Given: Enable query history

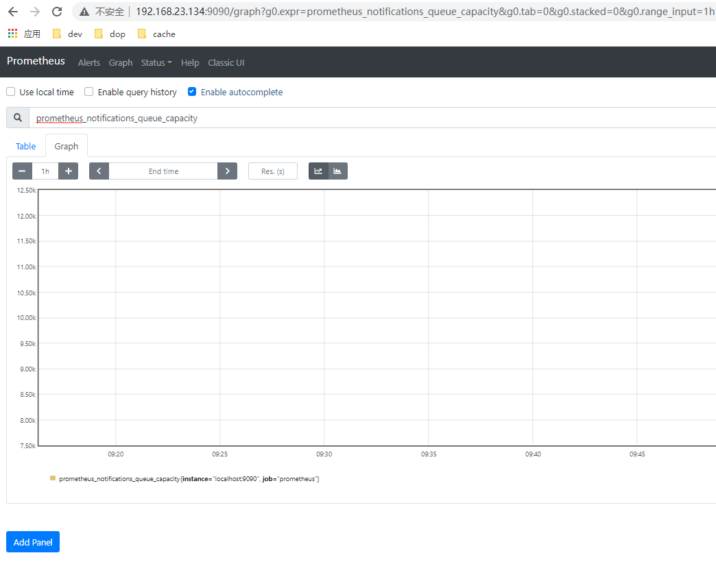Looking at the screenshot, I should click(88, 91).
